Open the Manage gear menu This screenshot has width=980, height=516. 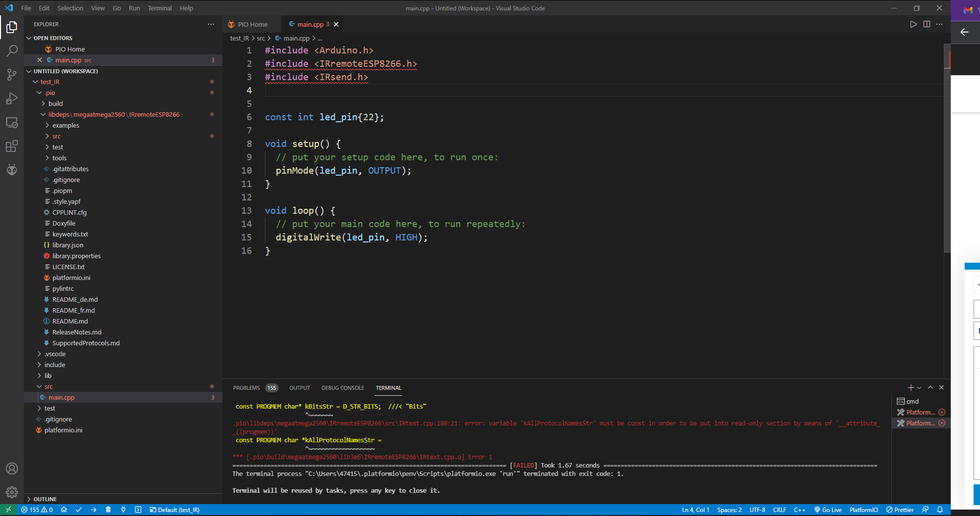[12, 492]
